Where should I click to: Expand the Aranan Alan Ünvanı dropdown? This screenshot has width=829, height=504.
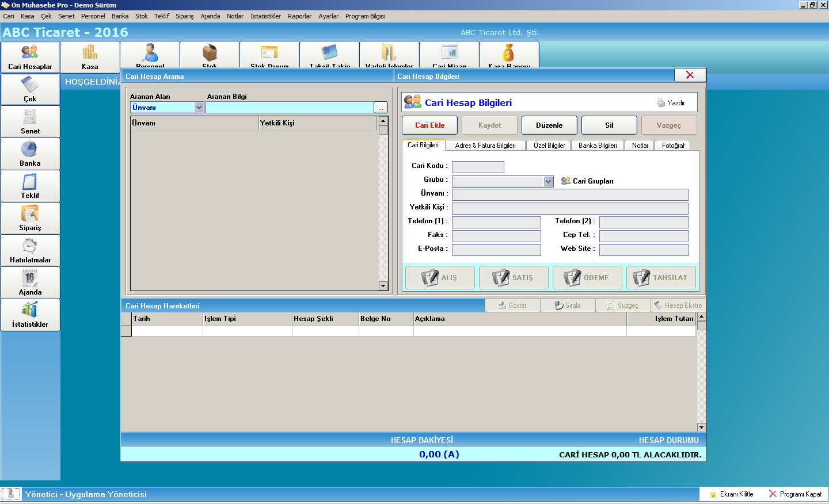coord(199,108)
